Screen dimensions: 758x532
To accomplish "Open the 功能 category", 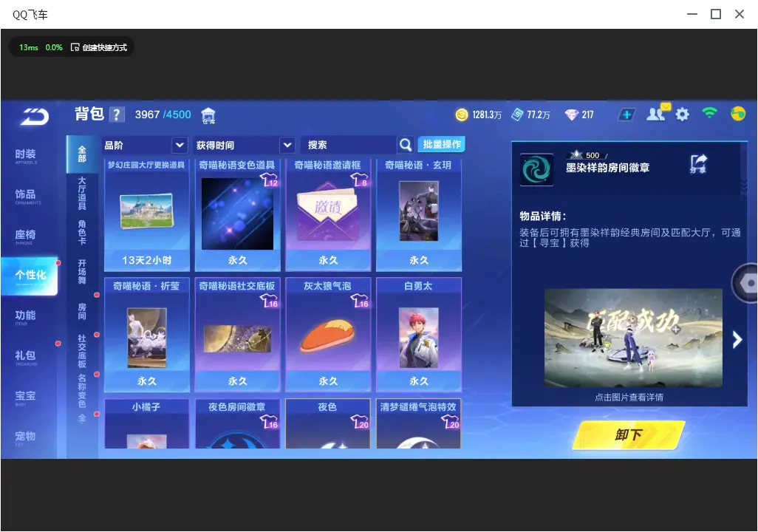I will click(x=26, y=316).
